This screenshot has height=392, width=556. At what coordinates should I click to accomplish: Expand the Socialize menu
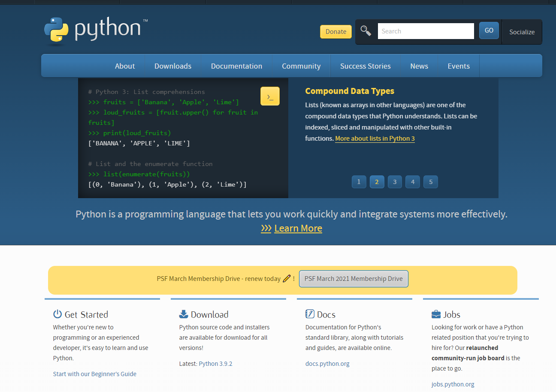[x=522, y=32]
